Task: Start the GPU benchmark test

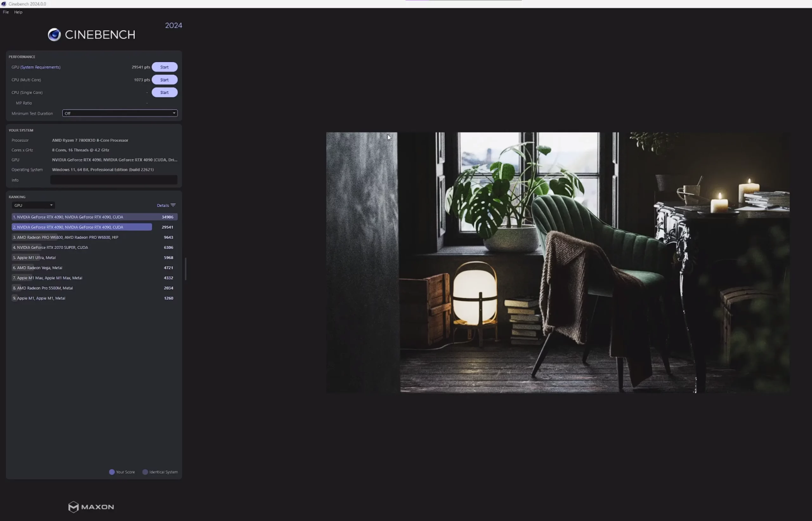Action: [x=164, y=67]
